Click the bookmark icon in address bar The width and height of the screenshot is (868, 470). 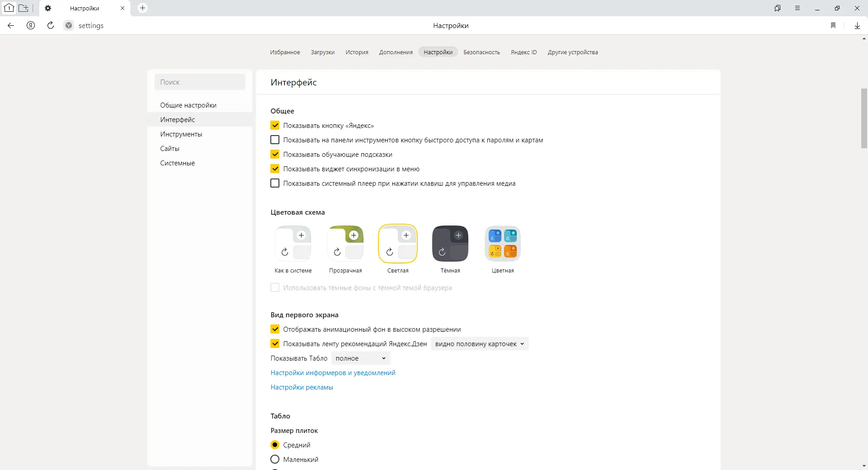click(833, 26)
